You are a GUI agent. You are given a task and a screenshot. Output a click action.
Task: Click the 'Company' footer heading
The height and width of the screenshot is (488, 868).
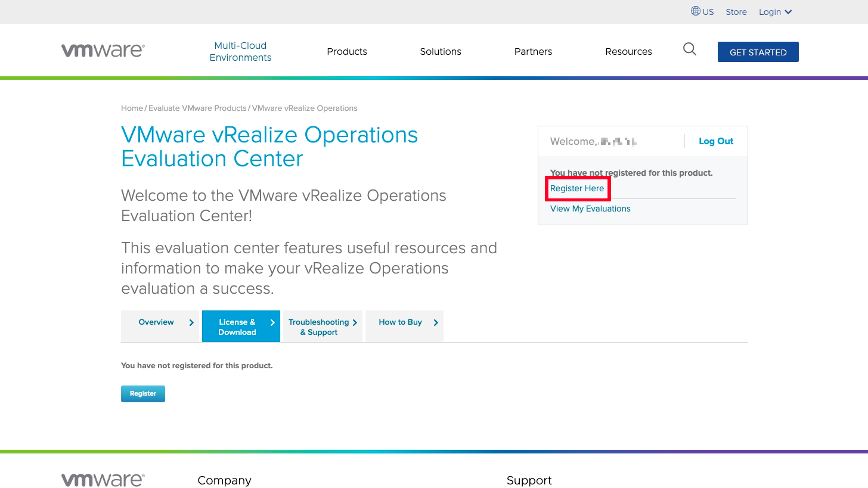(224, 480)
